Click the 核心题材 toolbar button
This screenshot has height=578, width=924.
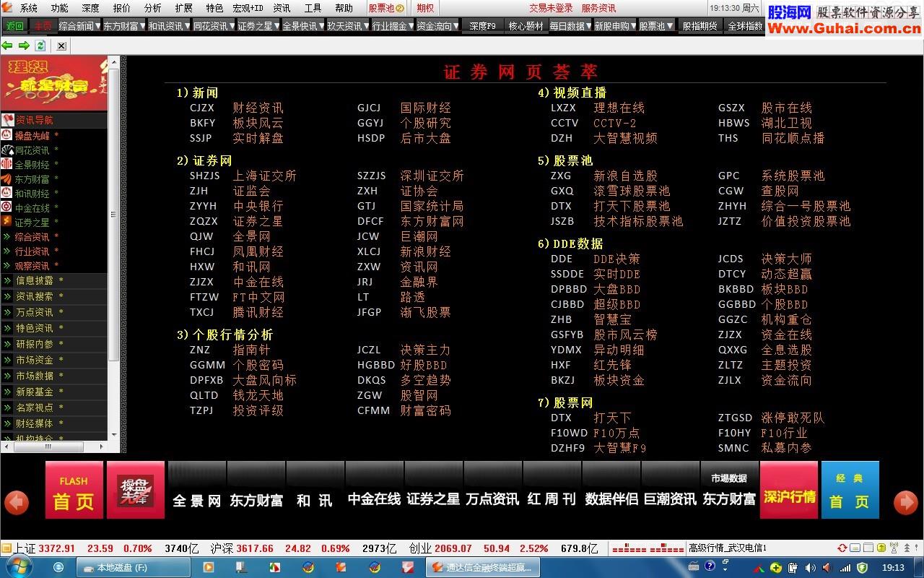point(526,26)
